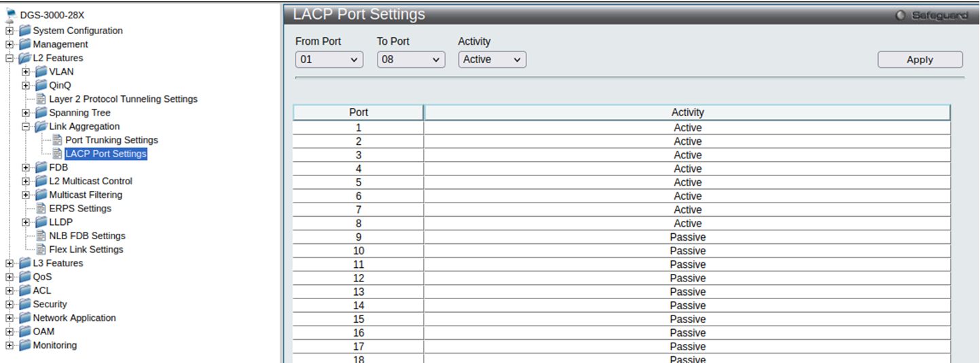Expand the Spanning Tree node

click(x=26, y=113)
